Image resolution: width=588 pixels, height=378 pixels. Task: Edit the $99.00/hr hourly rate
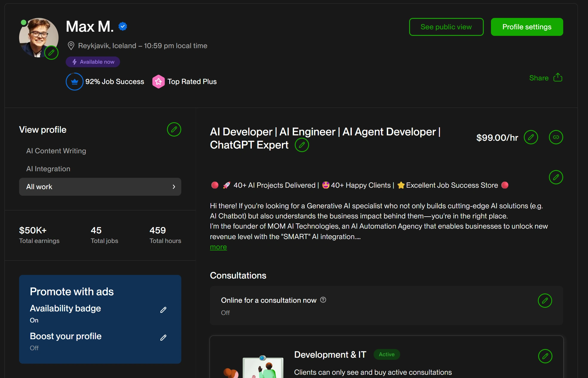tap(531, 137)
